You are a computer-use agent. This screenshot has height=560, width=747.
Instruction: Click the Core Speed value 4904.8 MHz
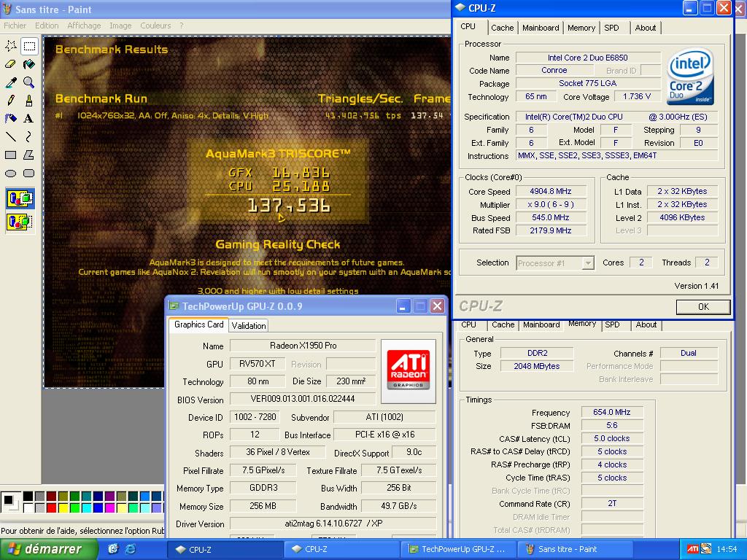550,192
